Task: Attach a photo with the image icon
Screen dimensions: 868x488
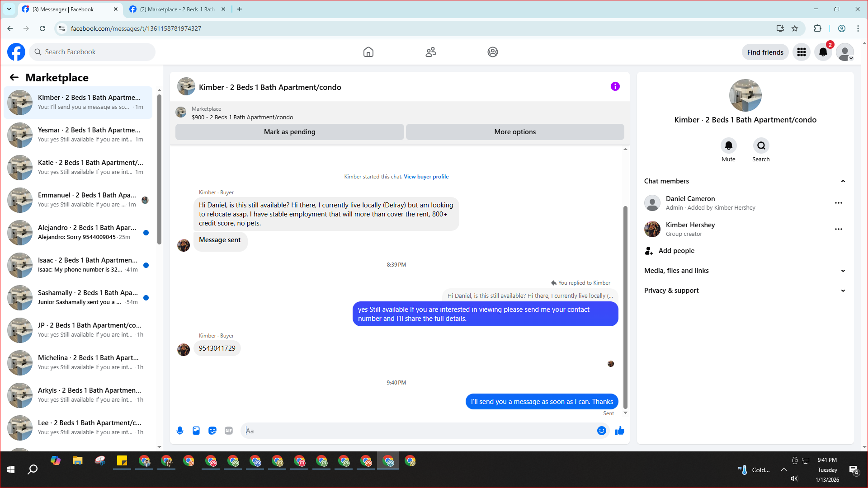Action: pos(196,431)
